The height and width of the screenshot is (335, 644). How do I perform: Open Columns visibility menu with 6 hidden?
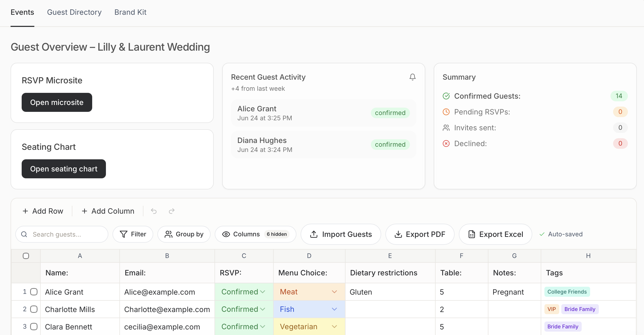coord(255,234)
